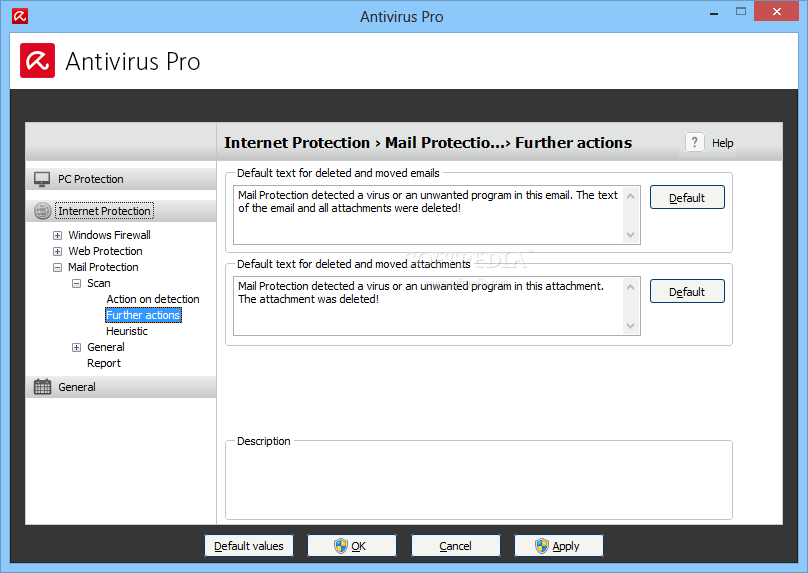
Task: Click the Internet Protection globe icon
Action: point(42,211)
